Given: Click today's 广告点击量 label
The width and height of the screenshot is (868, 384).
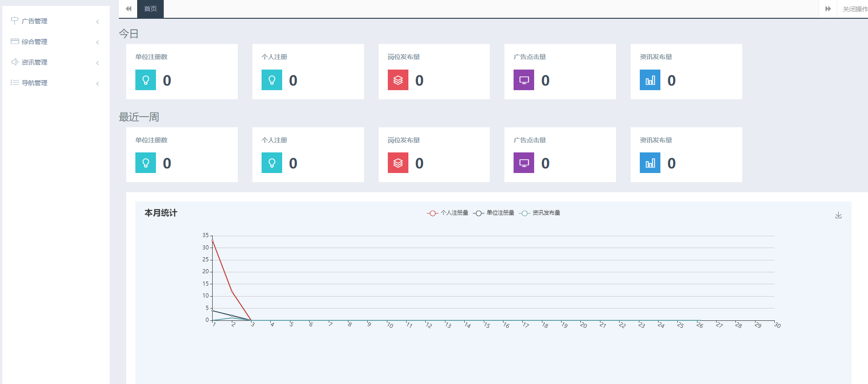Looking at the screenshot, I should coord(530,57).
